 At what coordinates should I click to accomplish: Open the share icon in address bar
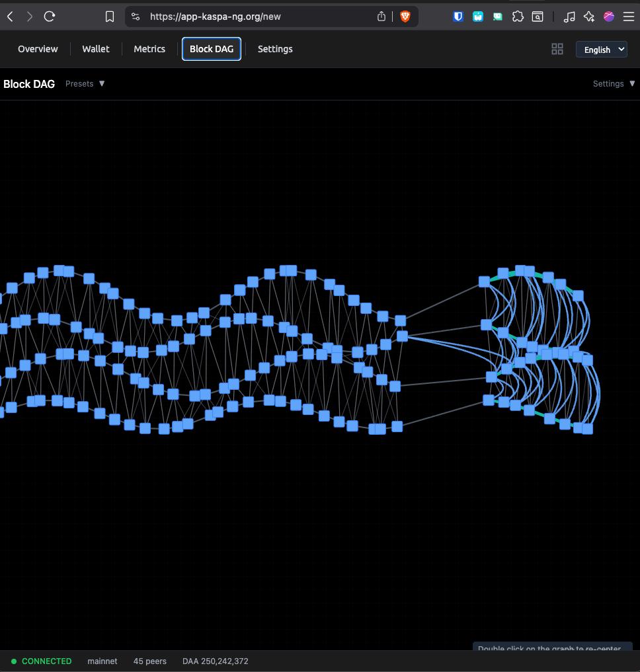pyautogui.click(x=381, y=17)
